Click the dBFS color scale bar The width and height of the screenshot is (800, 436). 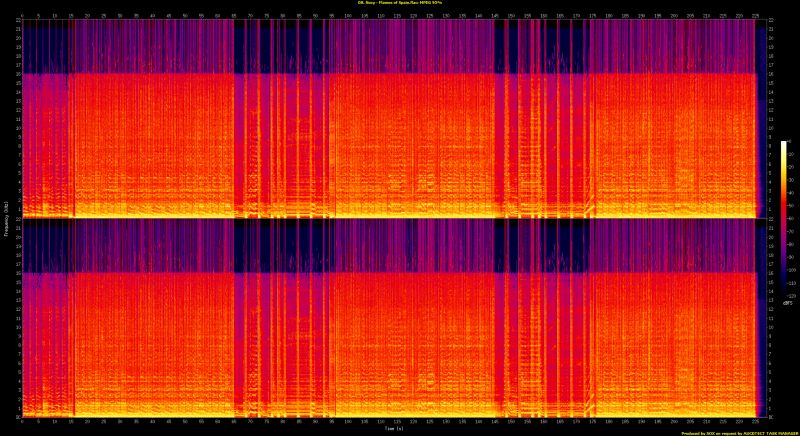click(x=784, y=220)
